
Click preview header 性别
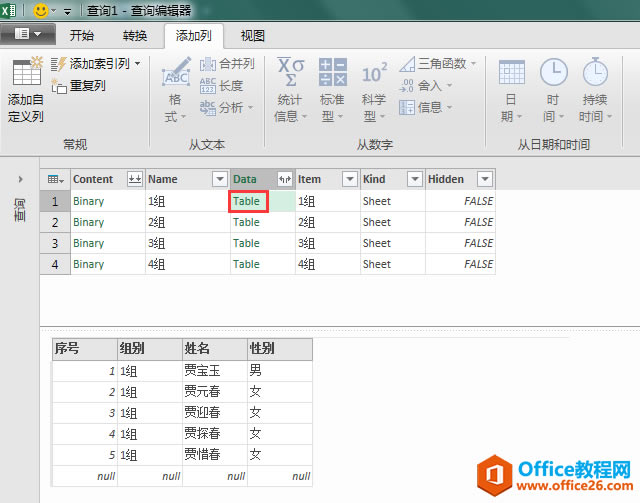pyautogui.click(x=280, y=349)
